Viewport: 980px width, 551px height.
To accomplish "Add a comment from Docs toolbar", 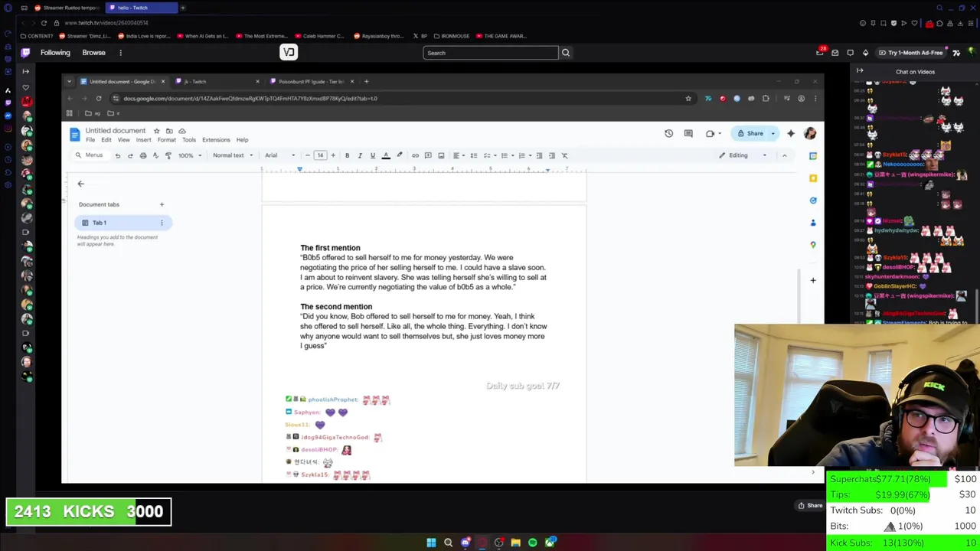I will coord(428,155).
